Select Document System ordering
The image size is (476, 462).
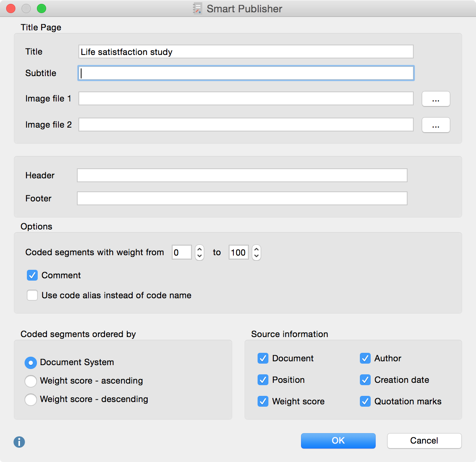[31, 362]
